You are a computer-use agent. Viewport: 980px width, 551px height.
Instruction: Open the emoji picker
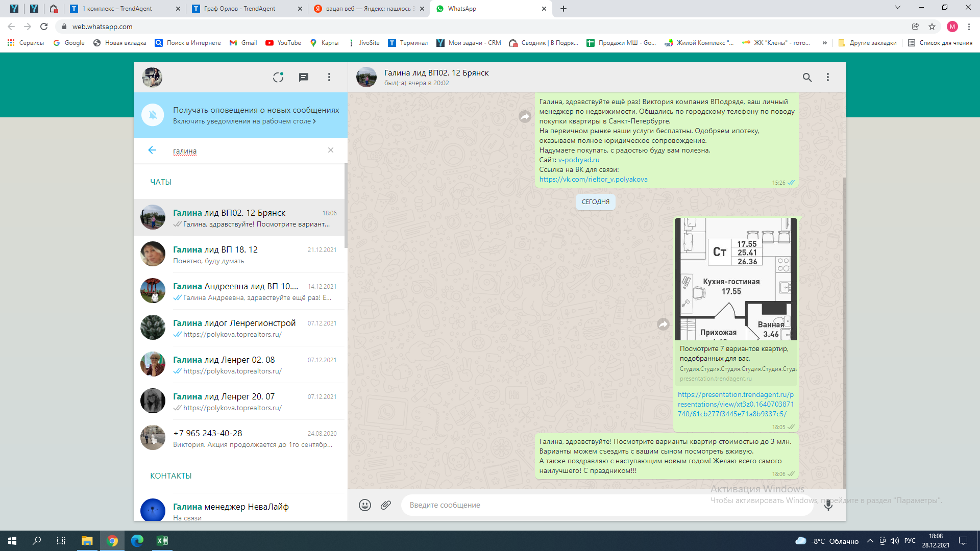point(364,505)
